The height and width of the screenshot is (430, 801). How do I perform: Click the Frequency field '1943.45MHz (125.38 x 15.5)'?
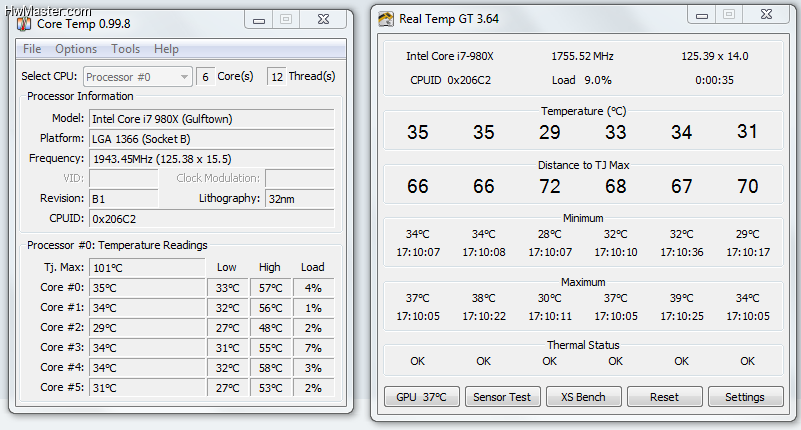[211, 159]
